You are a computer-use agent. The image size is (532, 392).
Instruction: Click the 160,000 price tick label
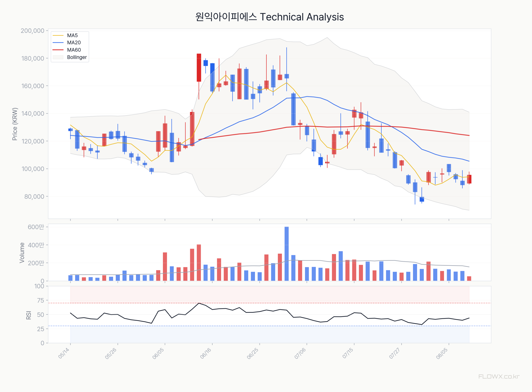click(33, 86)
